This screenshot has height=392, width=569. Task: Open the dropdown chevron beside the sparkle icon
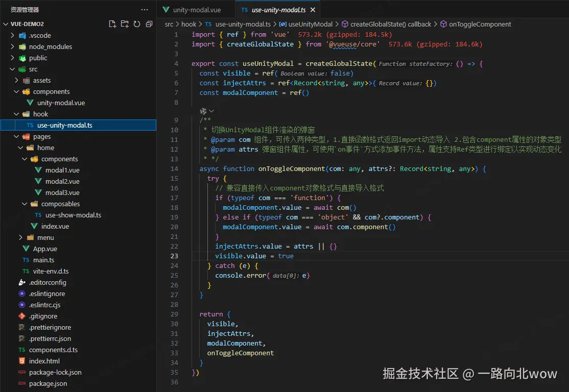[211, 111]
